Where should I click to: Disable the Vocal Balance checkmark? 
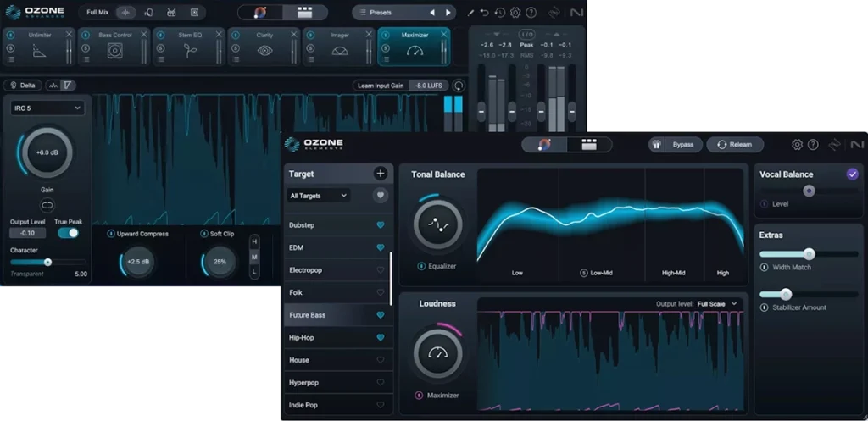pos(852,174)
